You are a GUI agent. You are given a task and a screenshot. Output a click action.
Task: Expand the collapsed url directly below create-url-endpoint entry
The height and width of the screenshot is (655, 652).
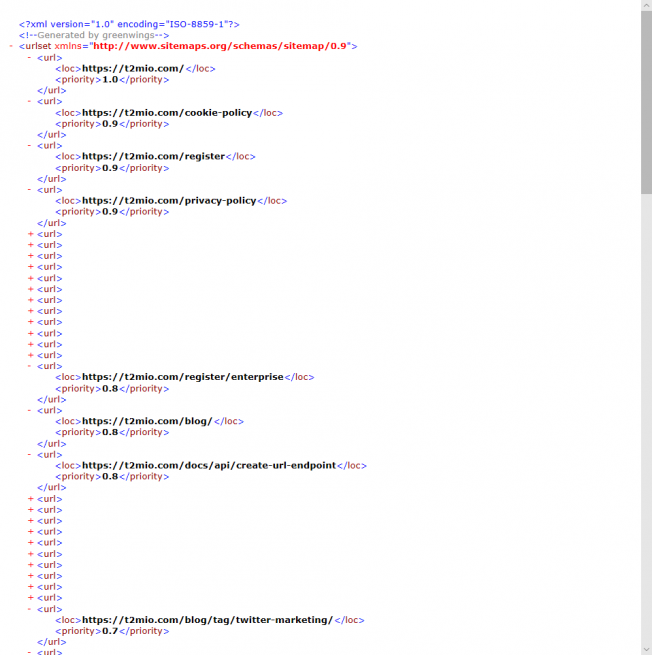[x=30, y=499]
